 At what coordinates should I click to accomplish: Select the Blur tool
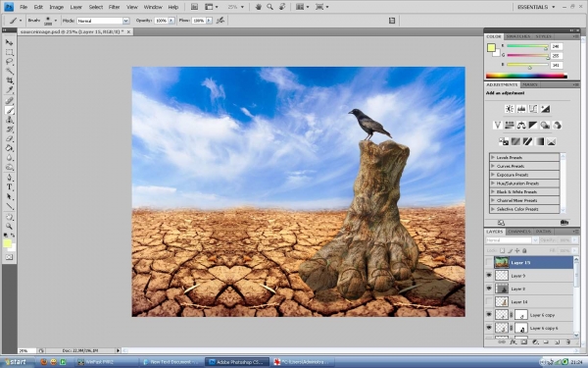click(x=9, y=158)
